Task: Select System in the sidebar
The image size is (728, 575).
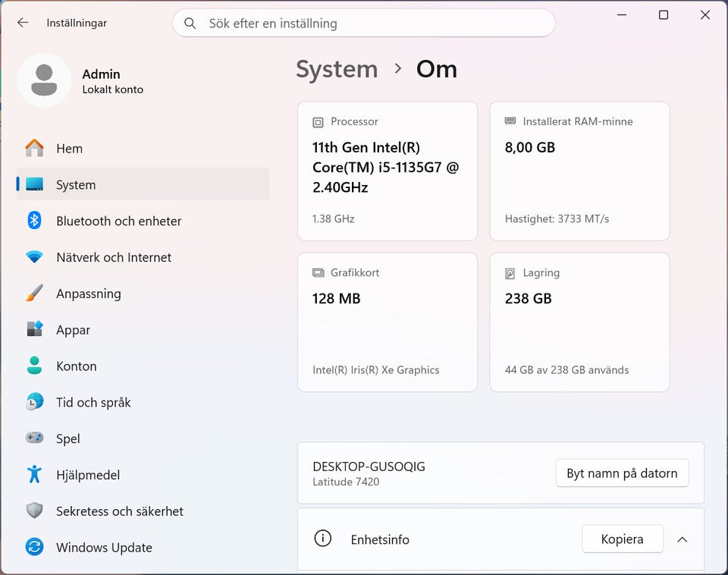Action: pyautogui.click(x=143, y=184)
